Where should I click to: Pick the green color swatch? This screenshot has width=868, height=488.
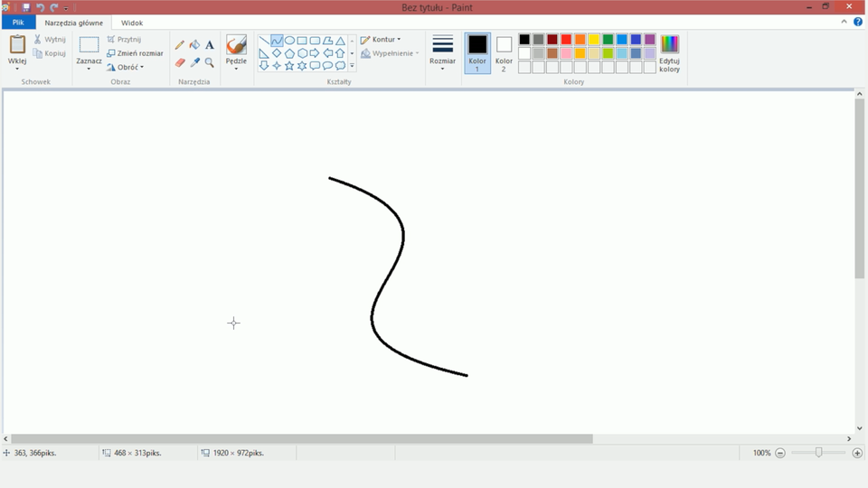608,39
